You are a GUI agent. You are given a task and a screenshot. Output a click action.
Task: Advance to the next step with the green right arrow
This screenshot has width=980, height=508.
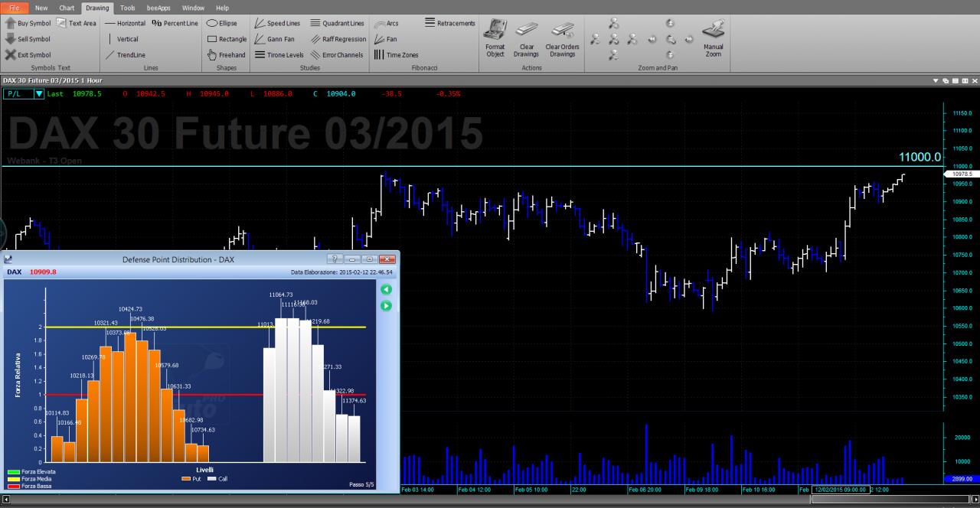pos(386,305)
